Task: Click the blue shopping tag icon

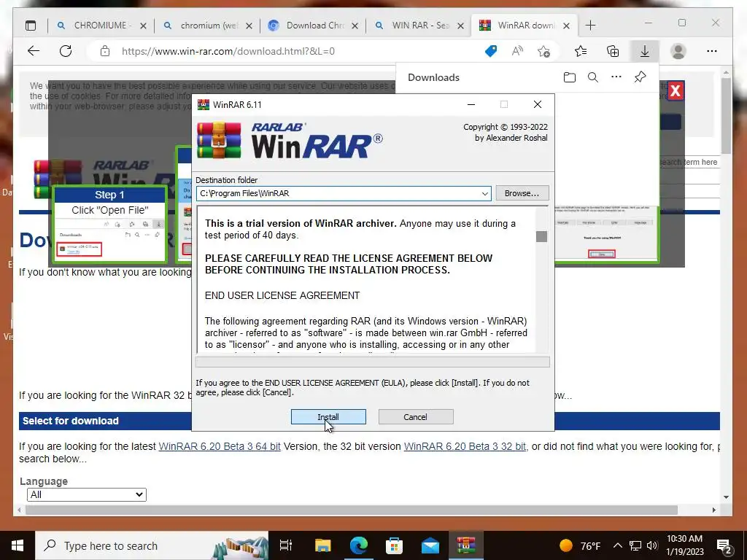Action: tap(491, 51)
